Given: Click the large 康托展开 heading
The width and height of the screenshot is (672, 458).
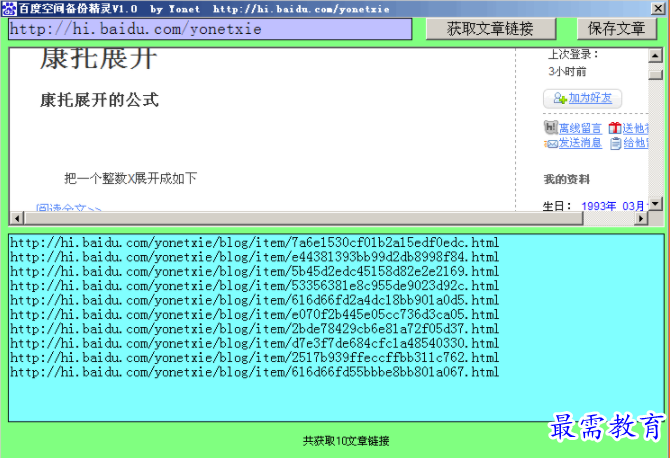Looking at the screenshot, I should [x=99, y=59].
